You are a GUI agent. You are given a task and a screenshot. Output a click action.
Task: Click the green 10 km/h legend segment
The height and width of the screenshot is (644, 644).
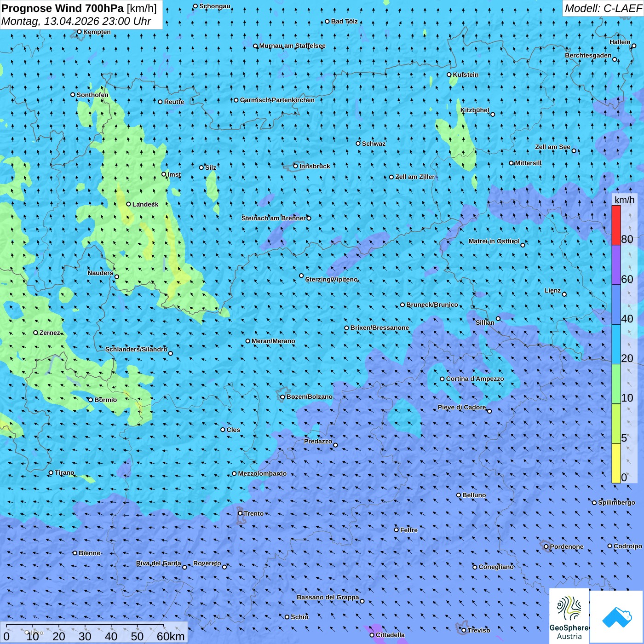pos(616,384)
